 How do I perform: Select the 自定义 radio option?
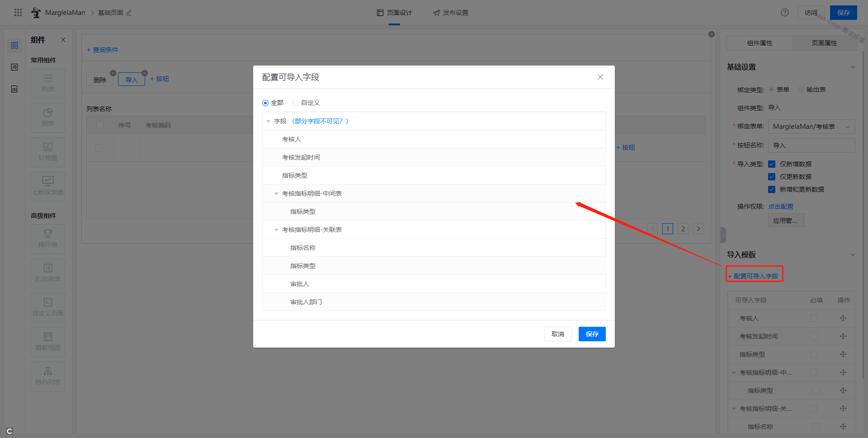[296, 103]
